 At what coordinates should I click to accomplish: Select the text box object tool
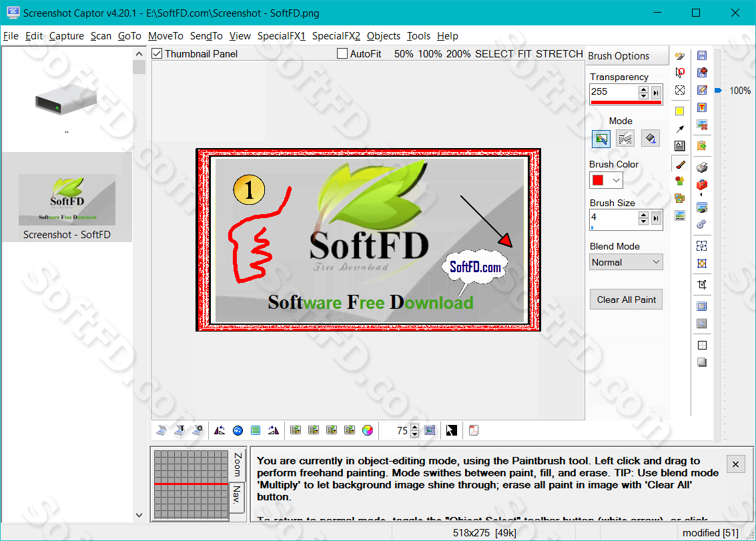click(680, 145)
